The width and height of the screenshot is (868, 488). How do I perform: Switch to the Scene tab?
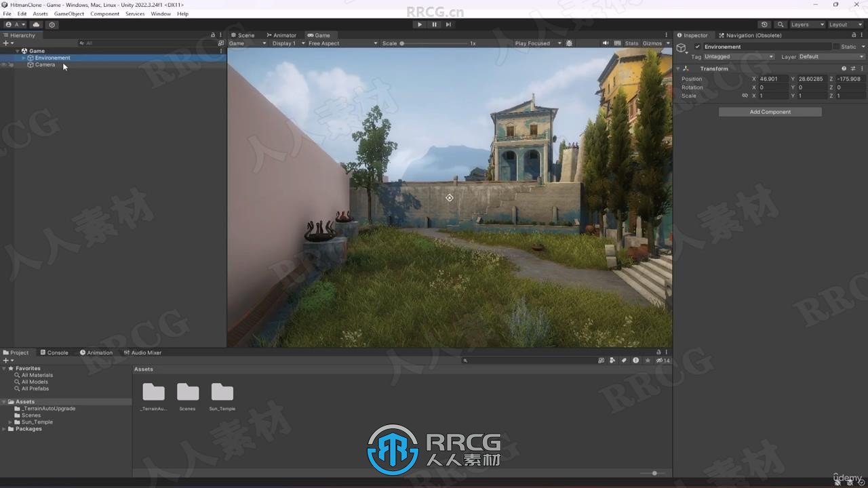point(242,35)
